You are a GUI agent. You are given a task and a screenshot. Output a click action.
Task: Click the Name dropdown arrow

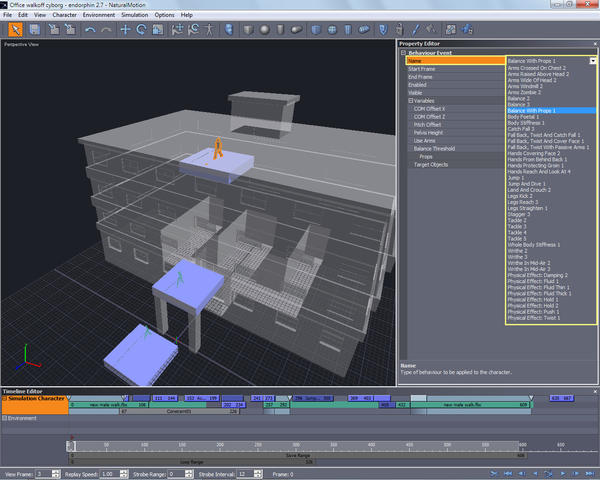coord(593,60)
